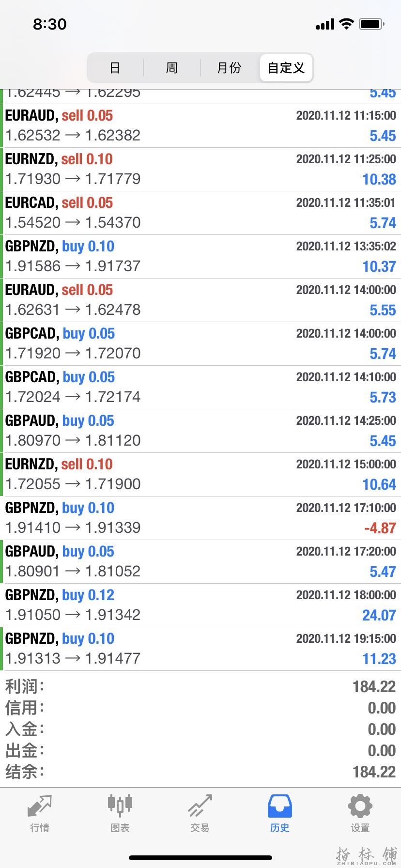
Task: Open the GBPNZD buy 0.12 trade row
Action: (x=200, y=605)
